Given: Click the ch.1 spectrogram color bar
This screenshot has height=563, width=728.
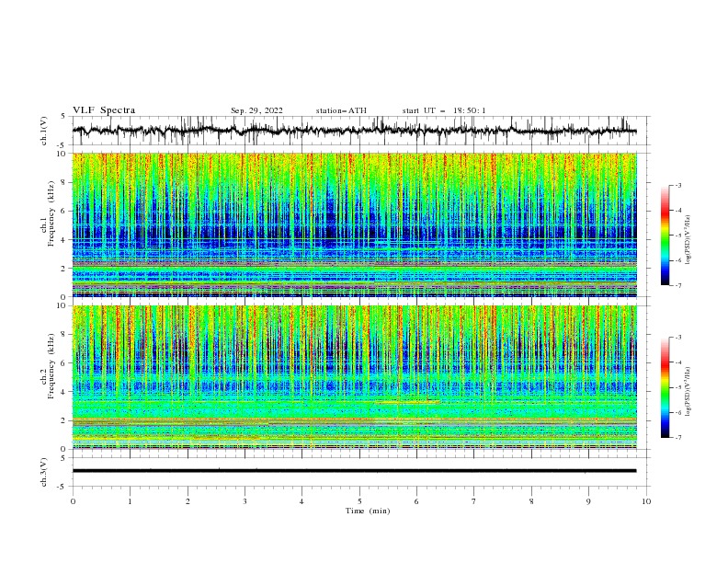Looking at the screenshot, I should tap(665, 236).
